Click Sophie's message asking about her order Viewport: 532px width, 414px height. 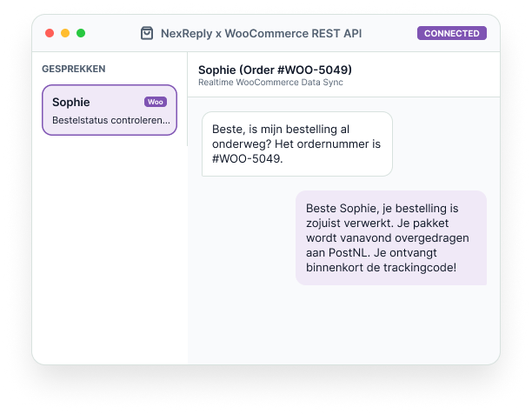[x=297, y=144]
